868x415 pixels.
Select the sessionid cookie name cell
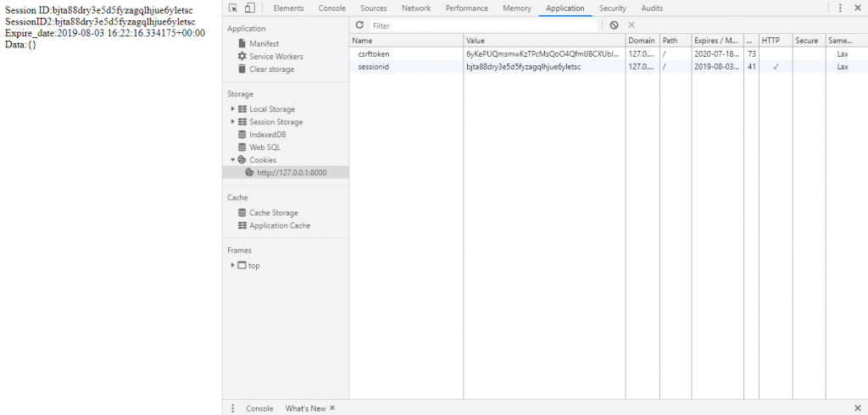tap(406, 66)
